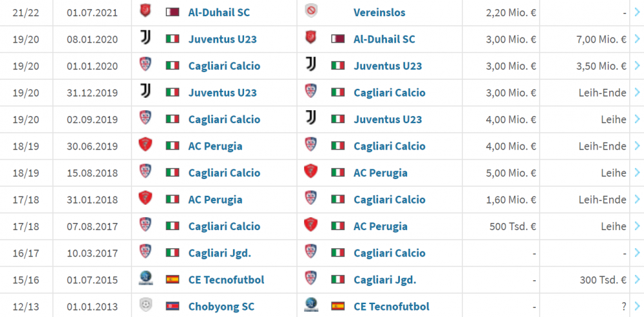
Task: Click the AC Perugia crest in the 30.06.2019 row
Action: pos(146,145)
